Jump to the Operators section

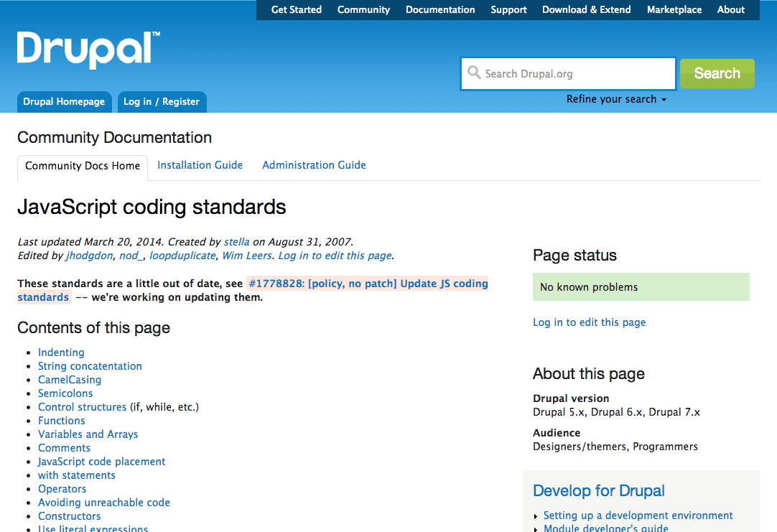[x=62, y=488]
